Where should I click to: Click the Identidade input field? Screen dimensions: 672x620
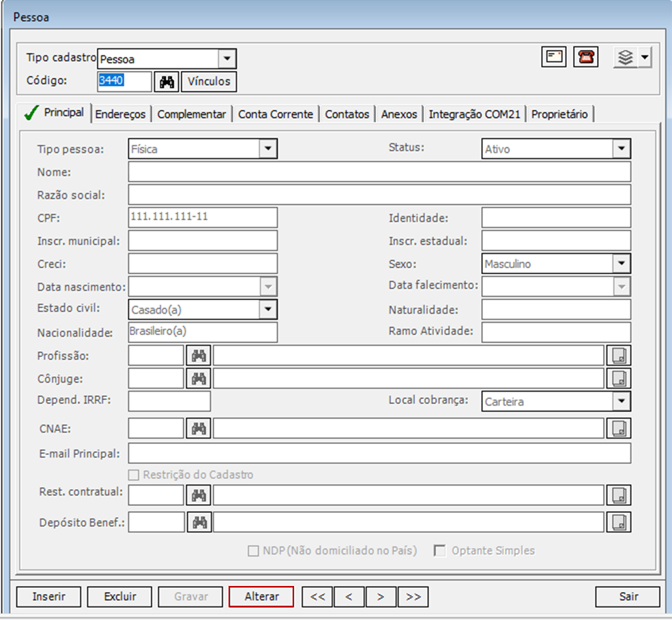point(556,218)
